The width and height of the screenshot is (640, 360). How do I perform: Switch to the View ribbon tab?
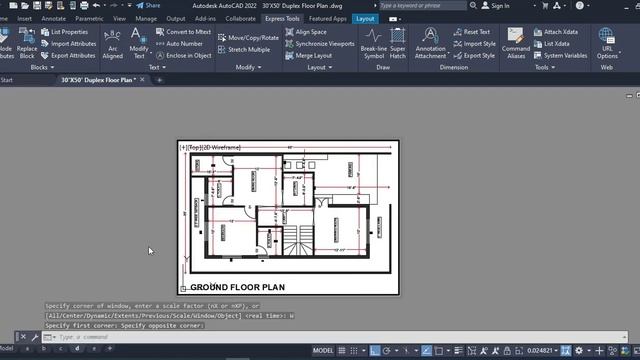coord(119,19)
